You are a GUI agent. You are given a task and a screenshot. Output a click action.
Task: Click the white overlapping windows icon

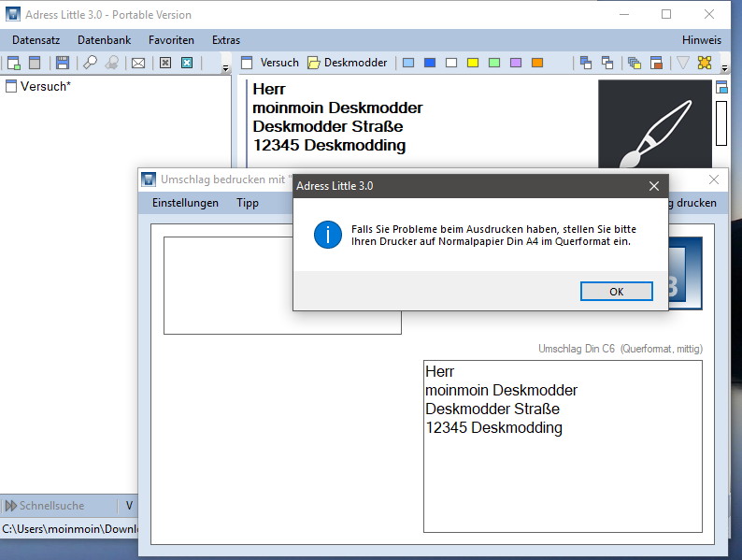(607, 63)
